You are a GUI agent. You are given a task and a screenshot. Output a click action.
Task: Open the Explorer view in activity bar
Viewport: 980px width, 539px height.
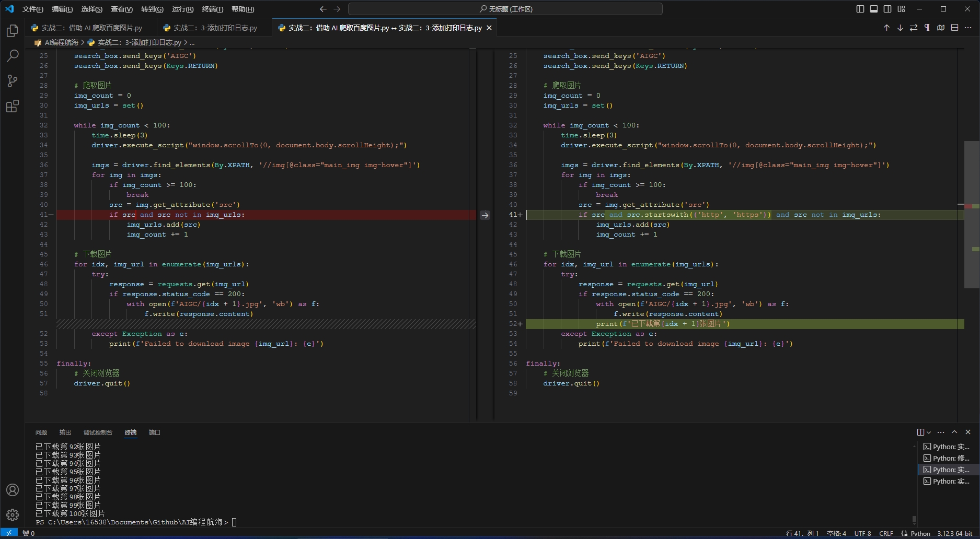click(13, 31)
